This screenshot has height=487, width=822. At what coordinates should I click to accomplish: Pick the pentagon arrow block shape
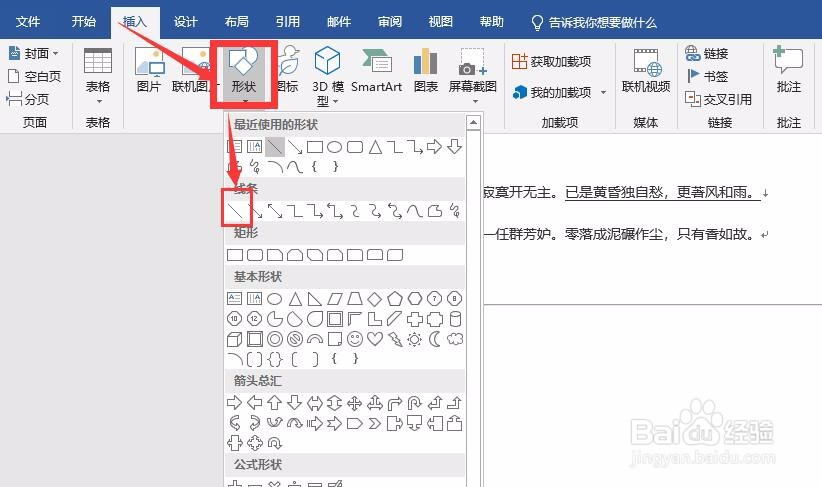[x=354, y=423]
